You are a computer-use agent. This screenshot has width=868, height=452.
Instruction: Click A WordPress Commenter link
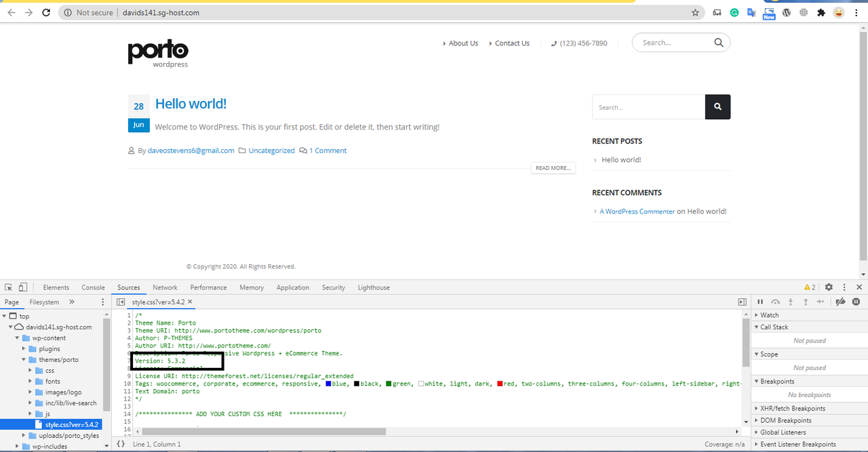point(637,211)
